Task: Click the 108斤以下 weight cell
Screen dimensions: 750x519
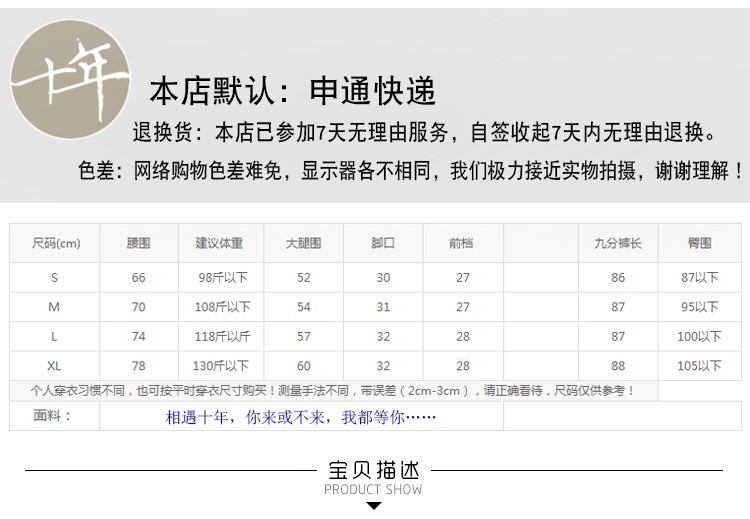Action: click(223, 307)
